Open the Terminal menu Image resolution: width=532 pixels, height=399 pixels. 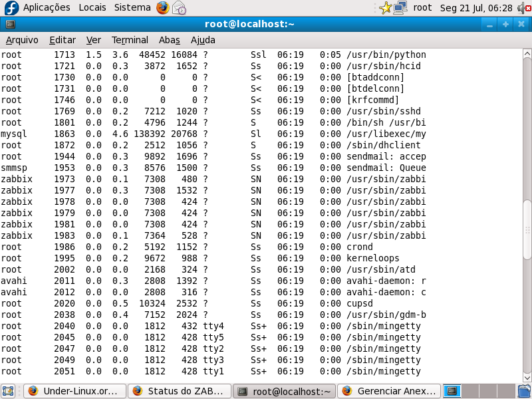click(x=130, y=40)
